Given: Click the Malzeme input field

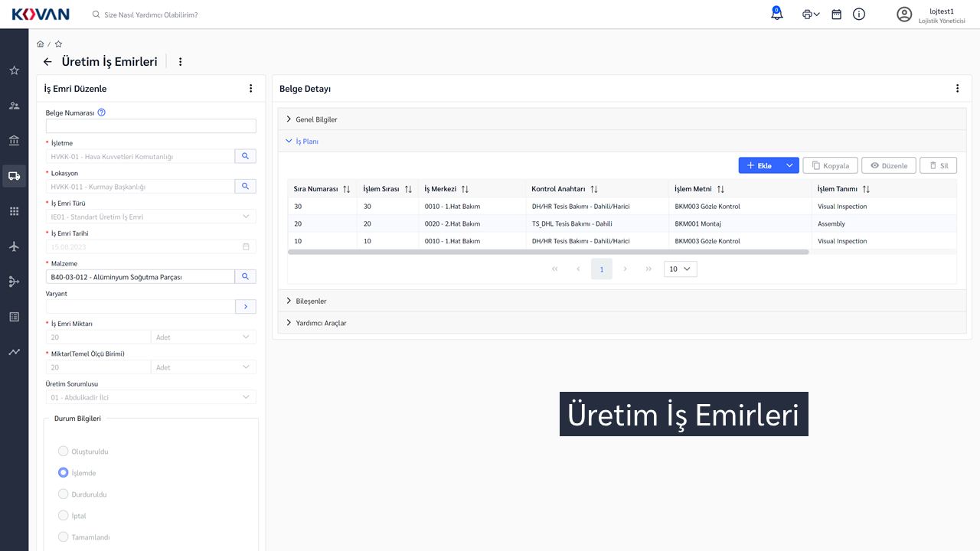Looking at the screenshot, I should tap(140, 276).
